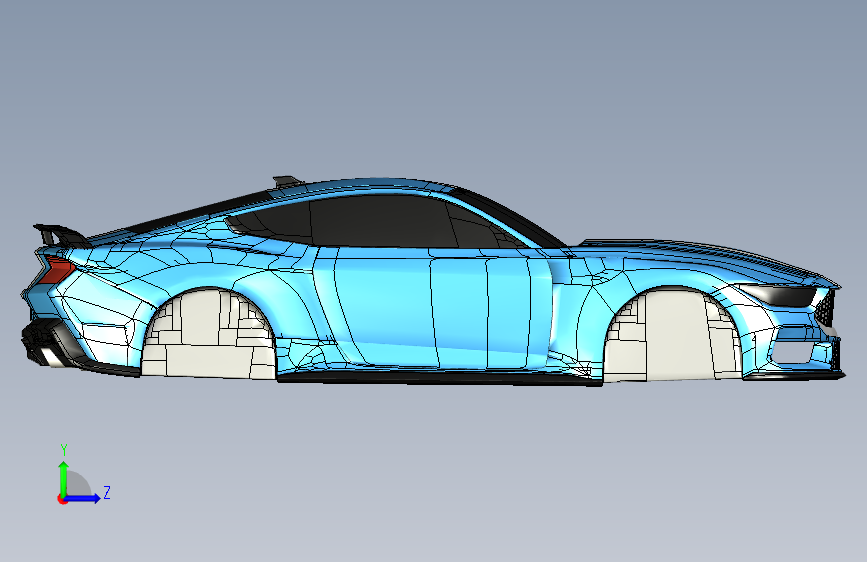Select the red tail light on the car

57,269
